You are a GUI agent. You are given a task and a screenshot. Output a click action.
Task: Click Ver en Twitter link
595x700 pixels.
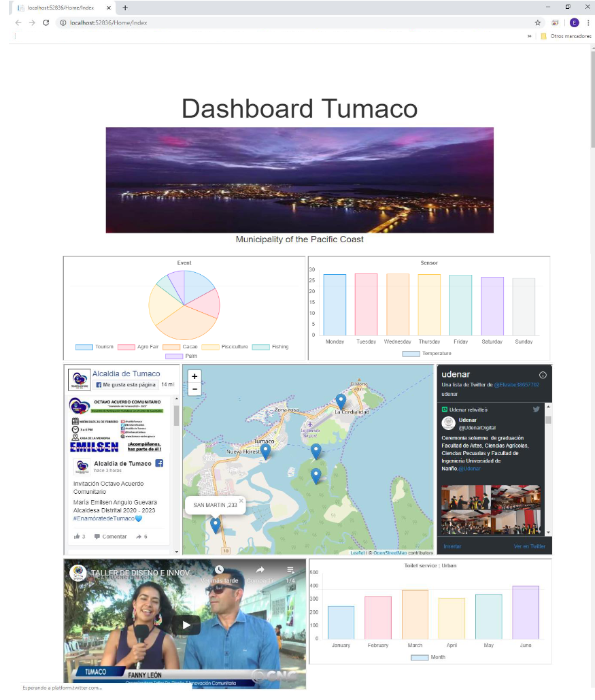coord(530,546)
